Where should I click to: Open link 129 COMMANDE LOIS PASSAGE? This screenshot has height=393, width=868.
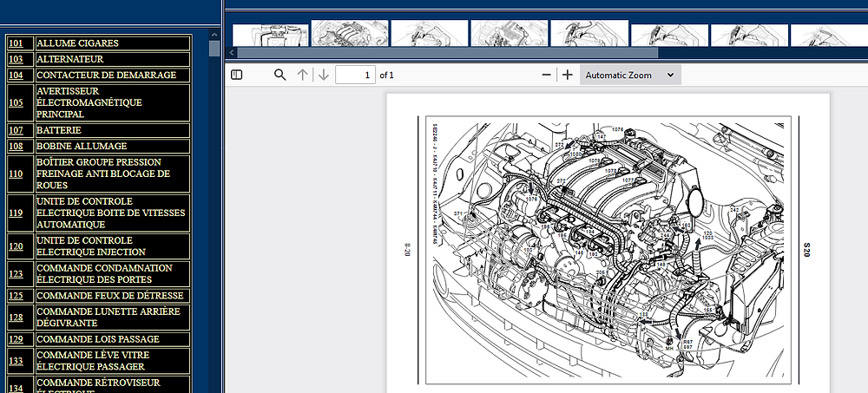16,339
